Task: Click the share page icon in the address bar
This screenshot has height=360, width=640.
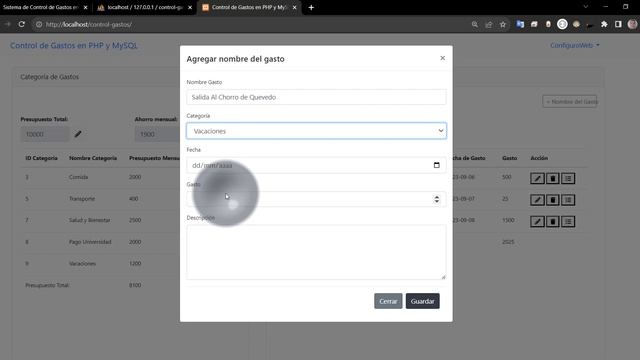Action: (x=489, y=24)
